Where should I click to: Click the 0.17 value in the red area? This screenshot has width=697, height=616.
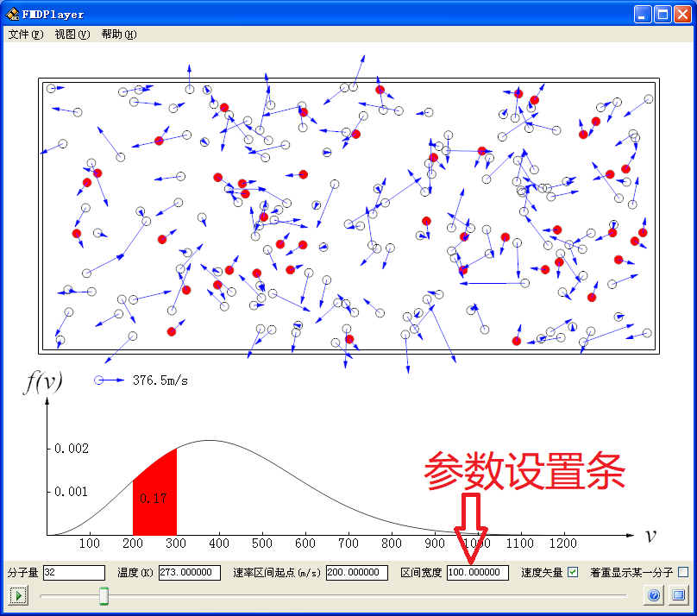153,499
